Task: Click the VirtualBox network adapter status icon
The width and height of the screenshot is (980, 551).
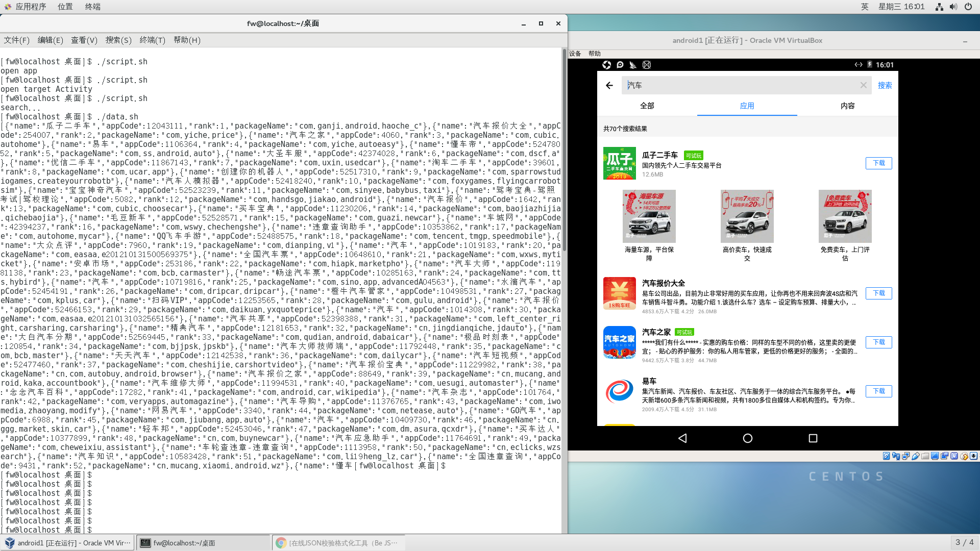Action: tap(905, 456)
